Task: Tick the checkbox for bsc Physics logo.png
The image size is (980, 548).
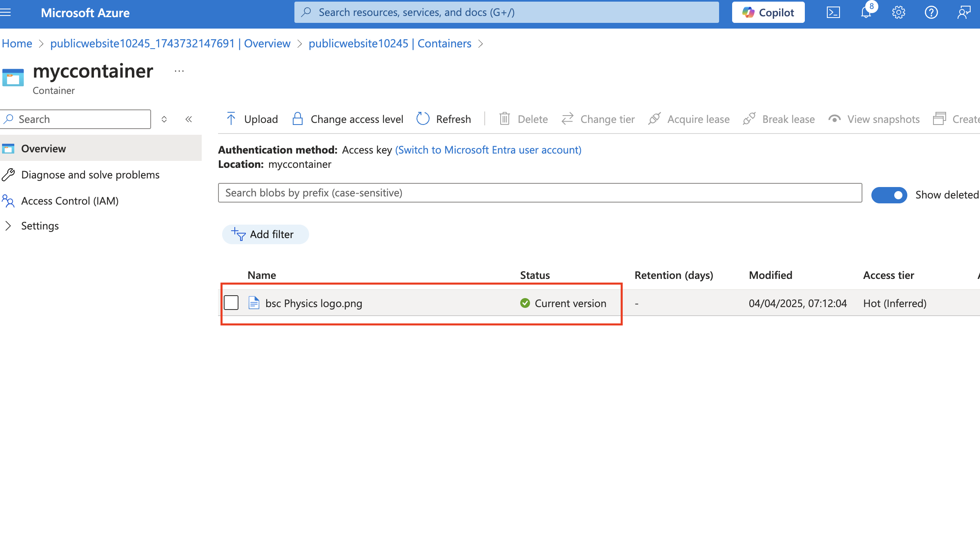Action: point(231,303)
